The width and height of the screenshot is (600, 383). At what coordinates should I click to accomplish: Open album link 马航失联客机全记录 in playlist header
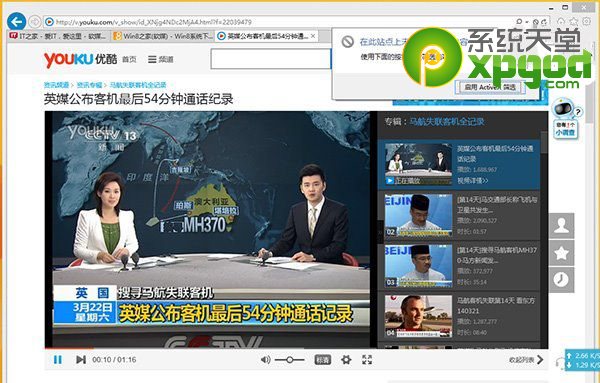point(447,122)
